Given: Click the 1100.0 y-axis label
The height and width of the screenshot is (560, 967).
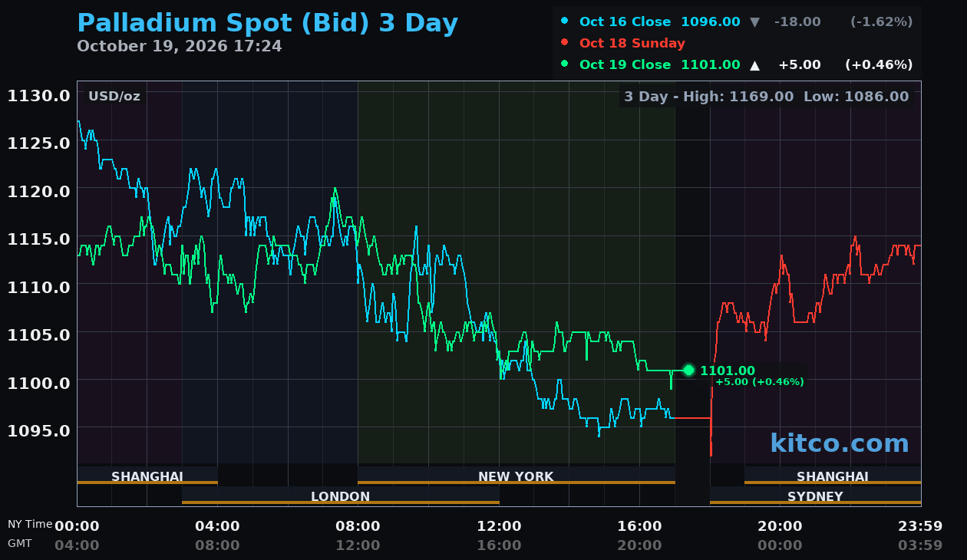Looking at the screenshot, I should point(39,383).
